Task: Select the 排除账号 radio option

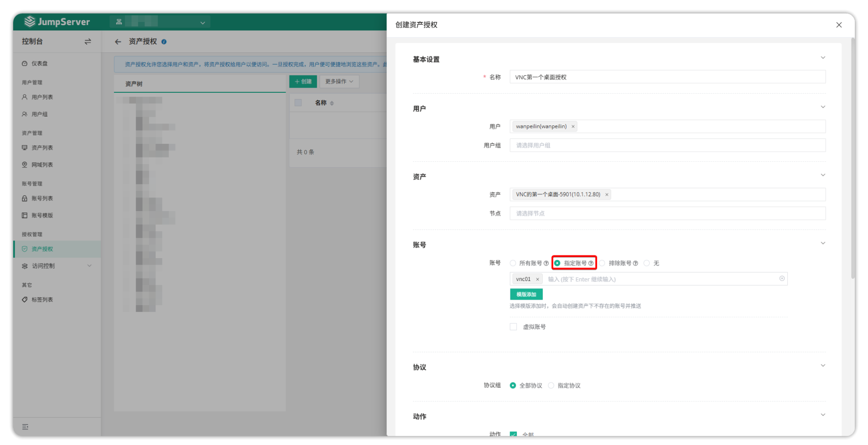Action: 602,263
